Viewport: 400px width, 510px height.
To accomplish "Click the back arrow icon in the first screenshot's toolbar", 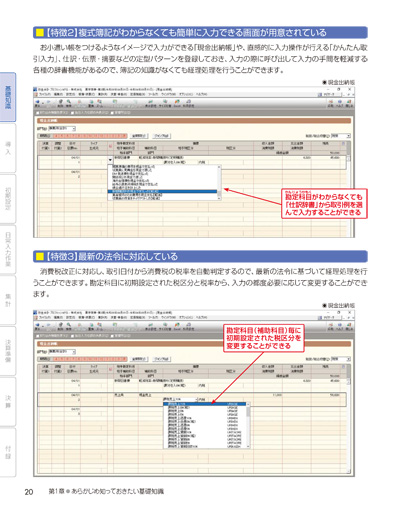I will pos(37,103).
